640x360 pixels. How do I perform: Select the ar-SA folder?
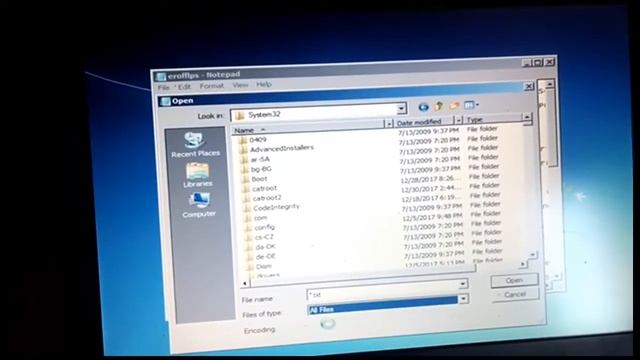pyautogui.click(x=260, y=159)
